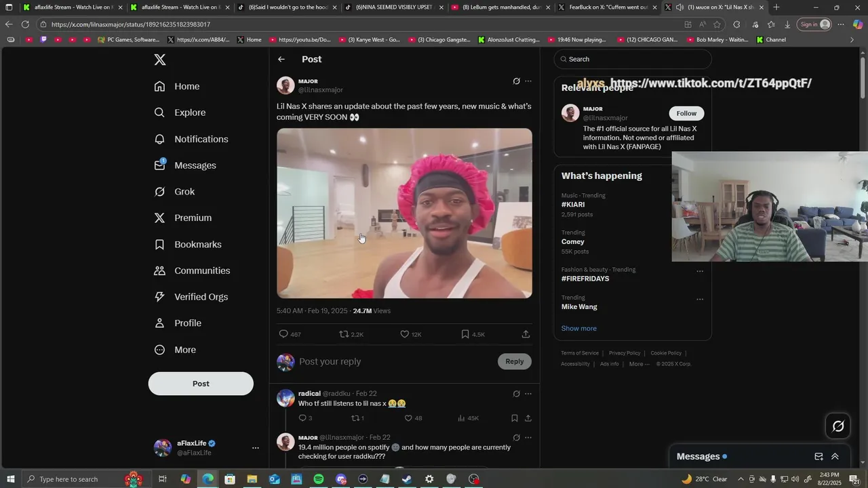Open Cookie Policy footer link

point(666,353)
